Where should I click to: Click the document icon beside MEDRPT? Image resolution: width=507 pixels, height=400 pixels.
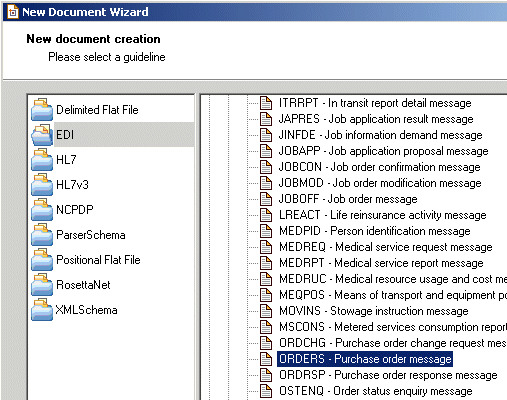tap(266, 263)
